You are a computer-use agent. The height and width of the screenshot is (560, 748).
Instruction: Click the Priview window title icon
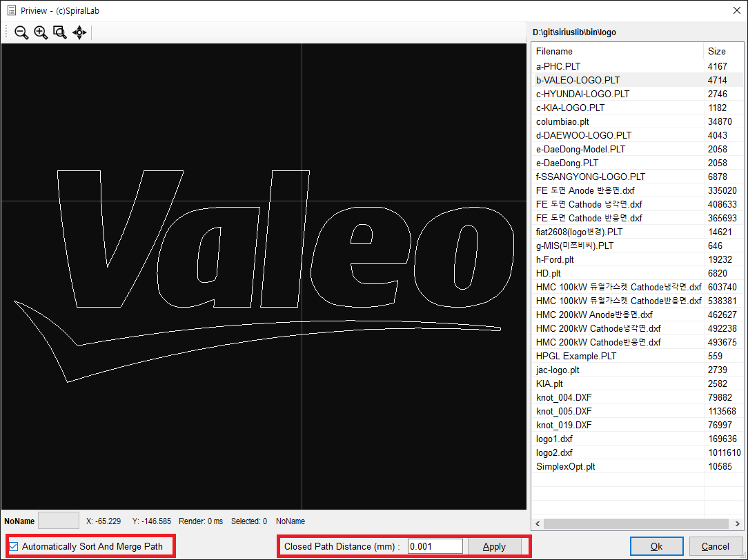coord(12,10)
